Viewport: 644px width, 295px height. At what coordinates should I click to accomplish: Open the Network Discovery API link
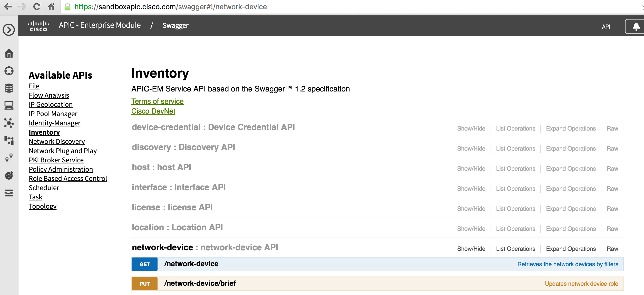pos(57,142)
